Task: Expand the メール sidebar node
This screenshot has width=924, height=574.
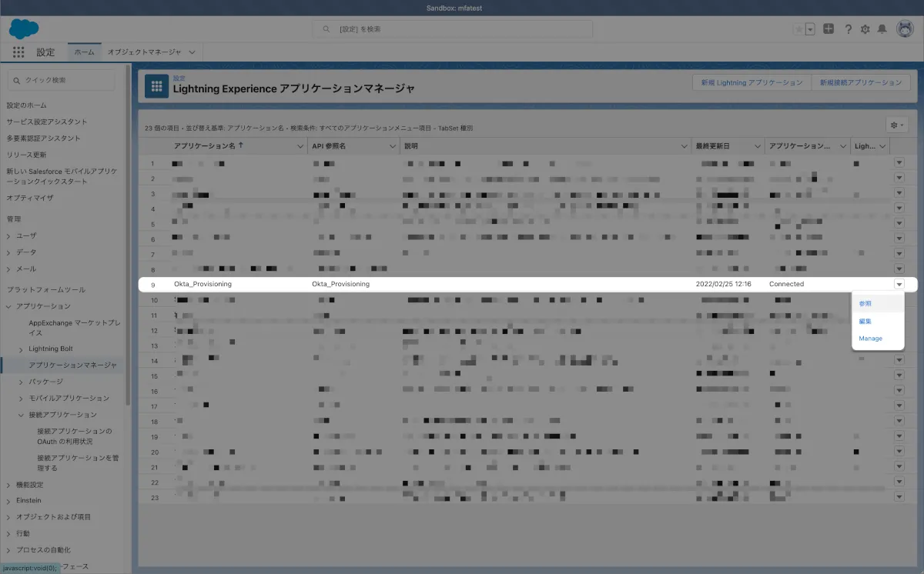Action: coord(9,269)
